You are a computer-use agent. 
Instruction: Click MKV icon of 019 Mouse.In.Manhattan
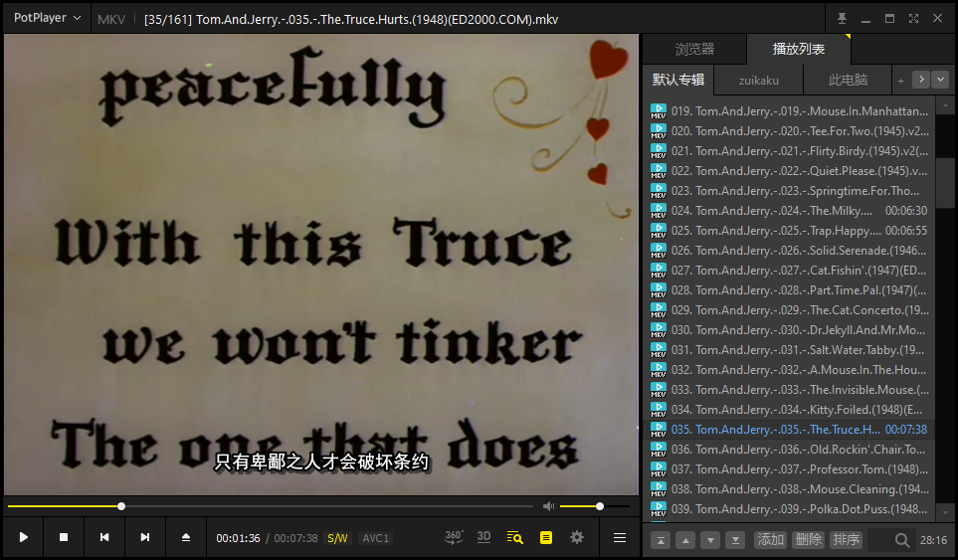[658, 111]
